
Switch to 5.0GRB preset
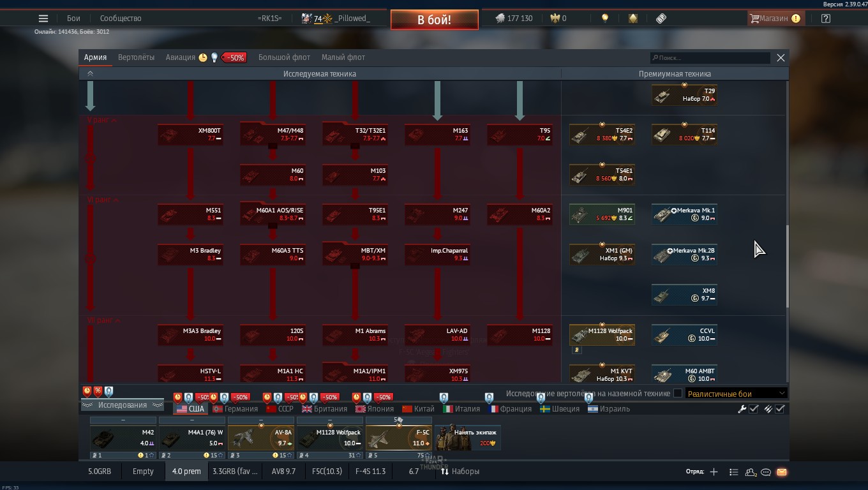pos(100,471)
